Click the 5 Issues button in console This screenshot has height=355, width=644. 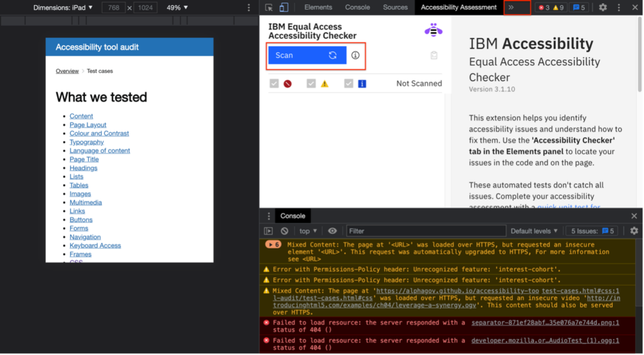592,232
